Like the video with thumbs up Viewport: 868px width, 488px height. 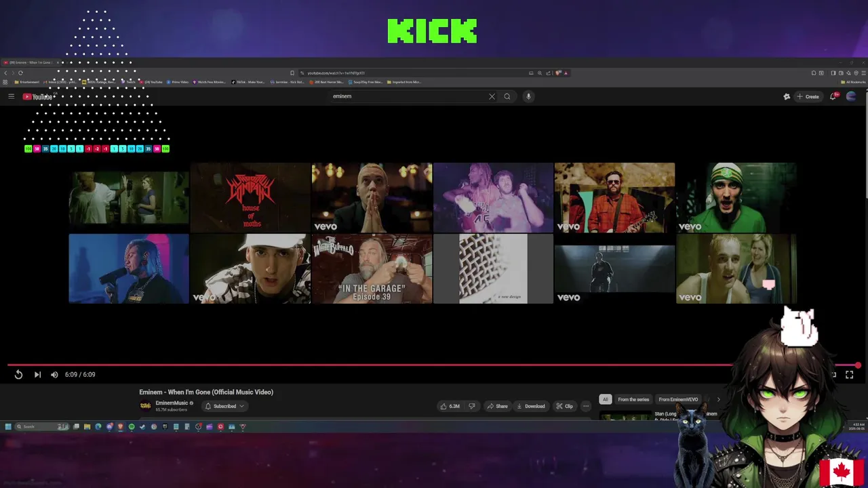pos(450,406)
